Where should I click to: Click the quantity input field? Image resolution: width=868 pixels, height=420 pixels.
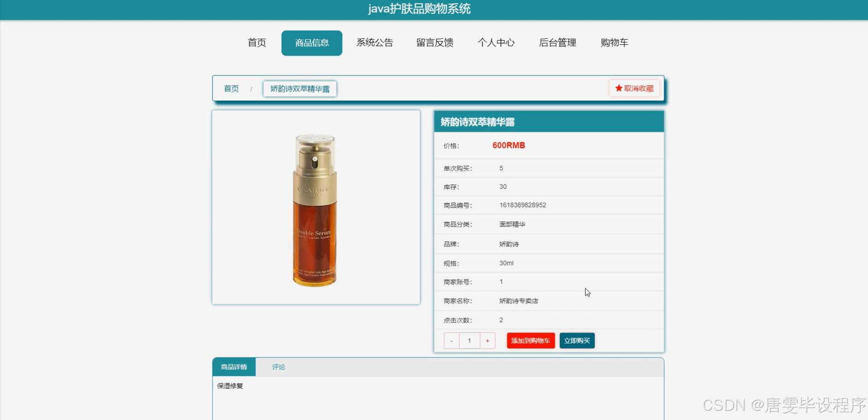(x=470, y=341)
